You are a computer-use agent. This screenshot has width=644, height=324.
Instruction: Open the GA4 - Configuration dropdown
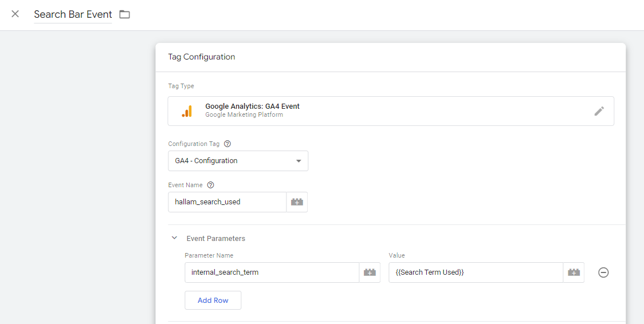(x=238, y=161)
